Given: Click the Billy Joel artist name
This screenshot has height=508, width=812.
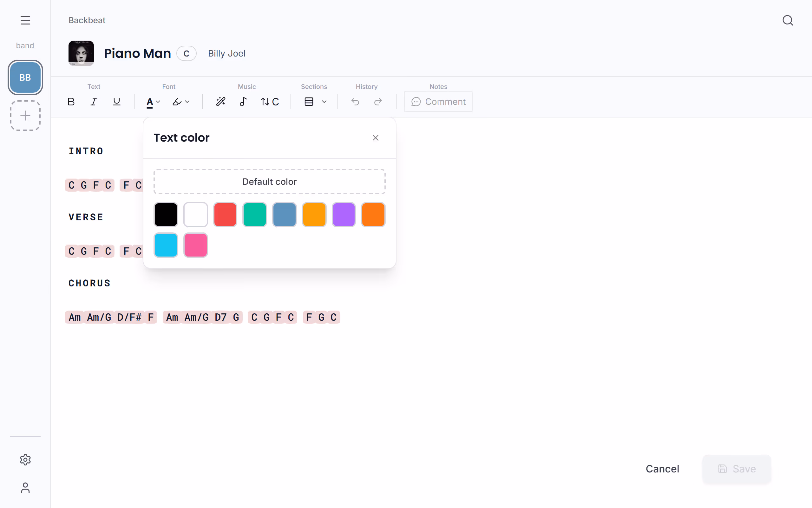Looking at the screenshot, I should pos(226,53).
